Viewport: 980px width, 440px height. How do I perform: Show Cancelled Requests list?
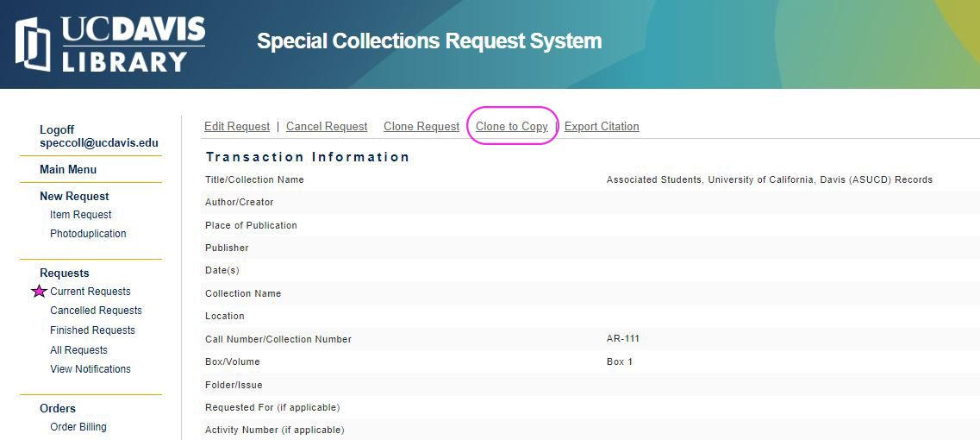[96, 311]
